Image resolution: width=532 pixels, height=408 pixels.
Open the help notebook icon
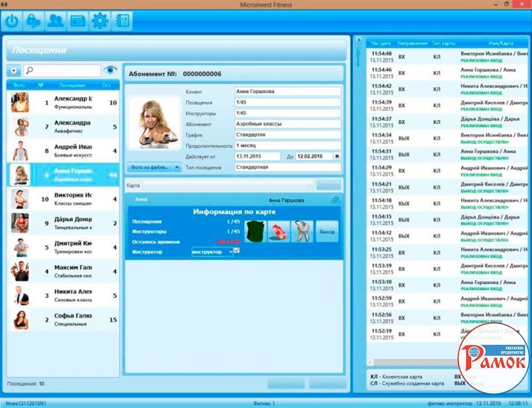coord(121,21)
